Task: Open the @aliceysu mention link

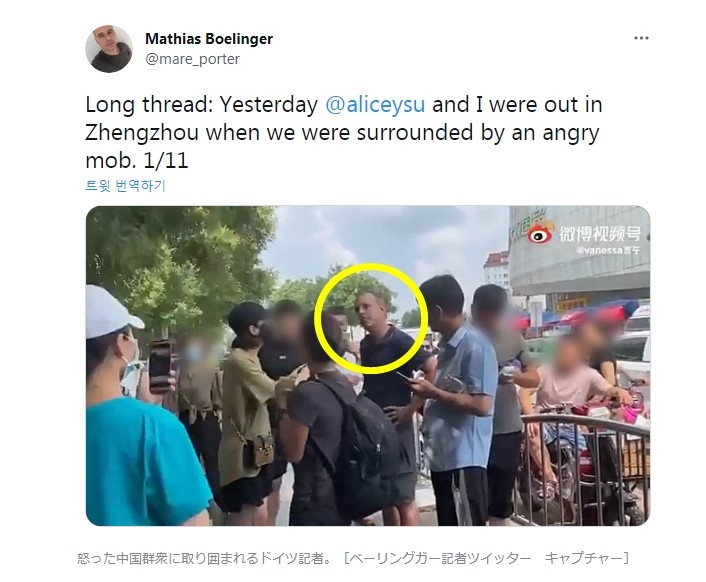Action: pyautogui.click(x=375, y=104)
